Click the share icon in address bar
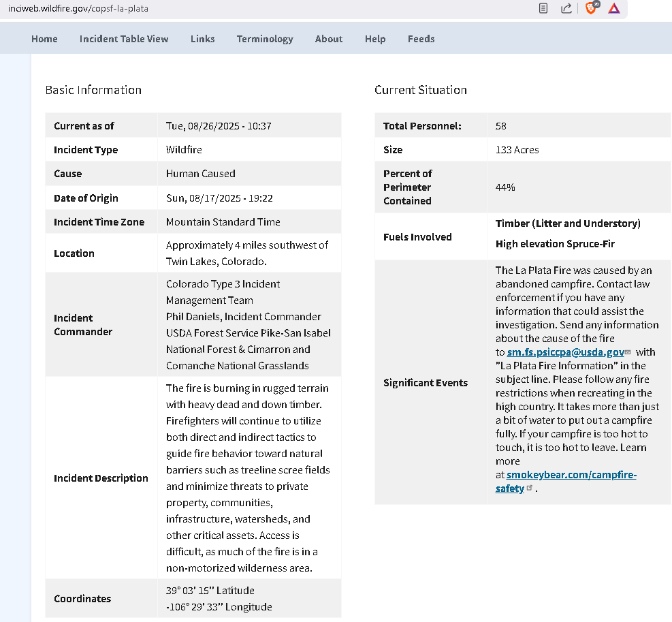This screenshot has height=622, width=672. click(x=566, y=8)
